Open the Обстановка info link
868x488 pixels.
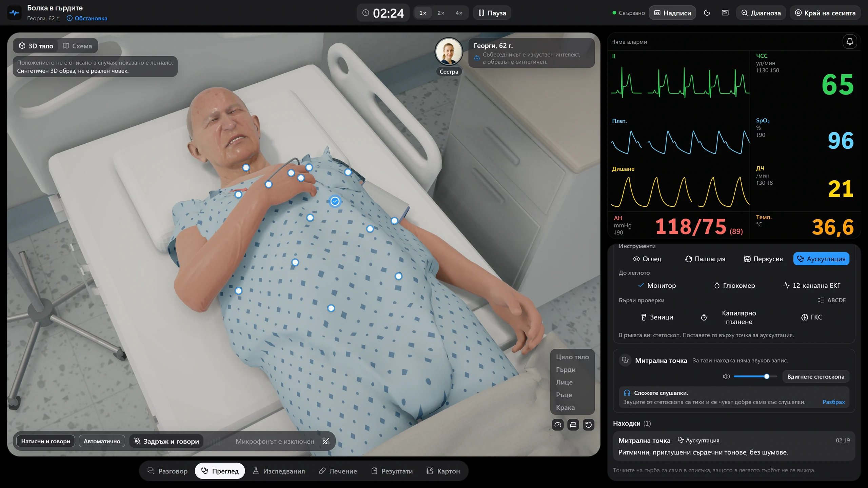pos(87,18)
